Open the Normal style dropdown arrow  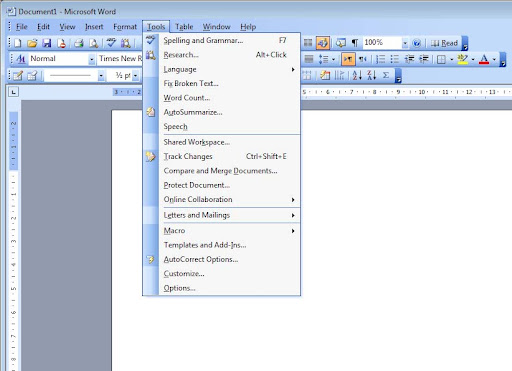pos(91,59)
